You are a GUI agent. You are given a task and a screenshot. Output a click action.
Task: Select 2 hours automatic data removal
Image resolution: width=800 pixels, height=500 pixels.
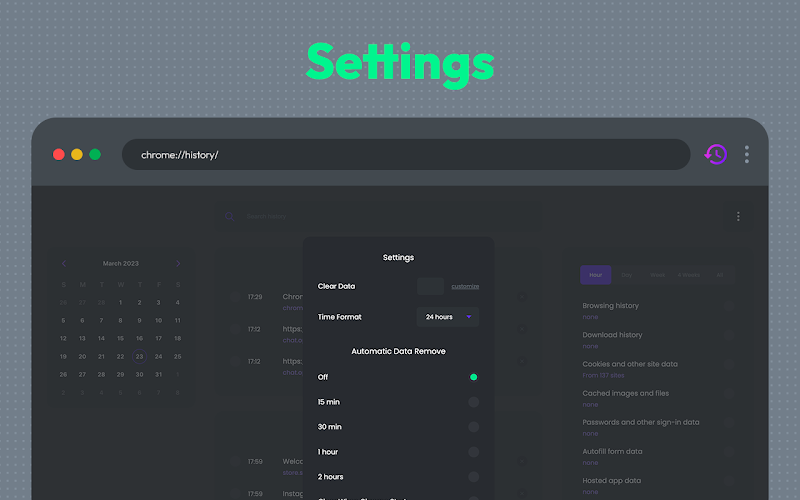473,477
